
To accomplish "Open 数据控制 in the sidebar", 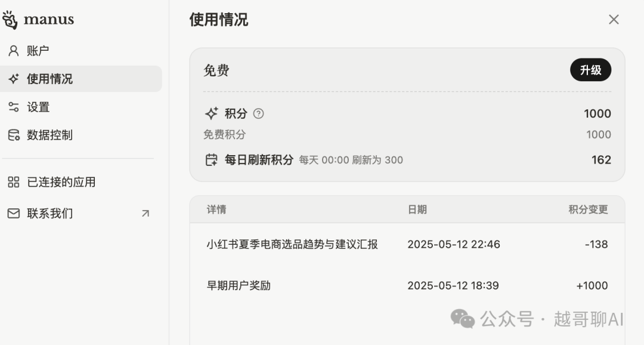I will pos(81,135).
